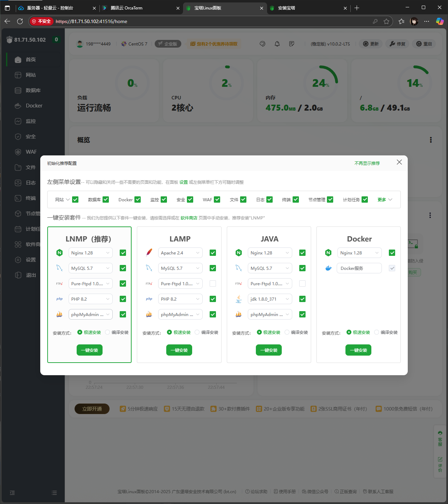Image resolution: width=448 pixels, height=504 pixels.
Task: Uncheck the Docker menu checkbox
Action: tap(138, 199)
